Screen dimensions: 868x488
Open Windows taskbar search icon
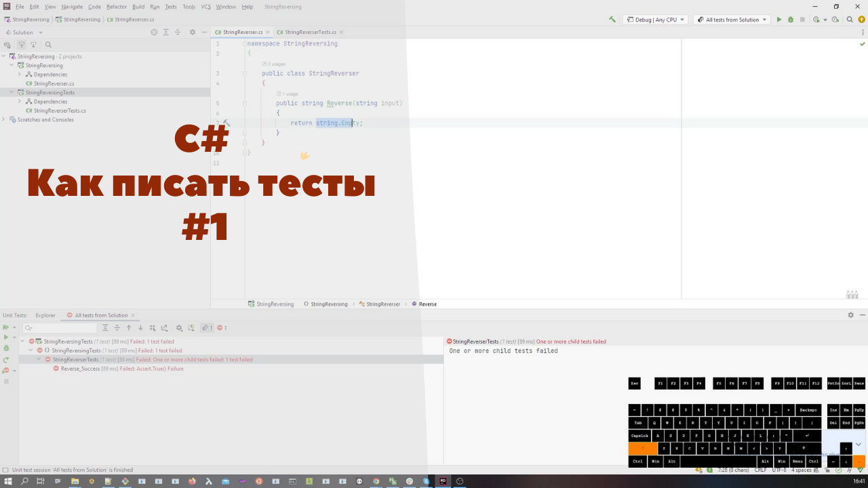point(24,481)
